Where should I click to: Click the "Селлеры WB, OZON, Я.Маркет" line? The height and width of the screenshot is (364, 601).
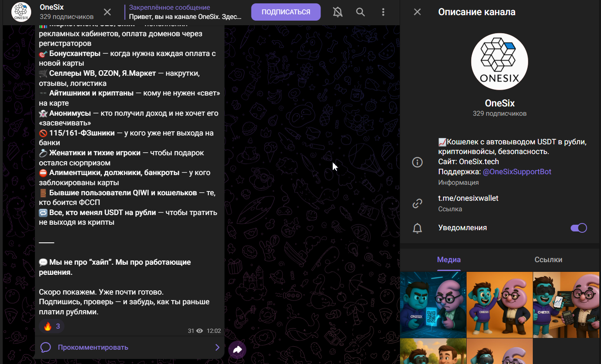[103, 73]
